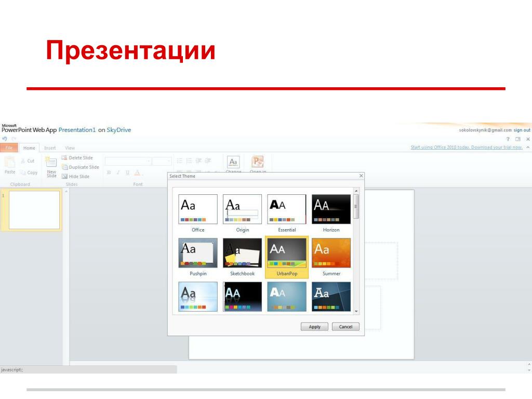Select the Origin theme thumbnail

click(x=242, y=209)
